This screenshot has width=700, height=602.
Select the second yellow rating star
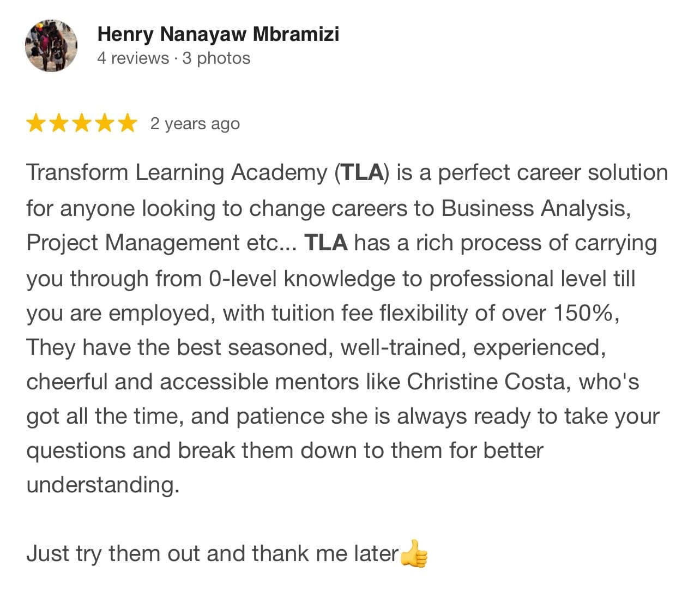pos(59,123)
